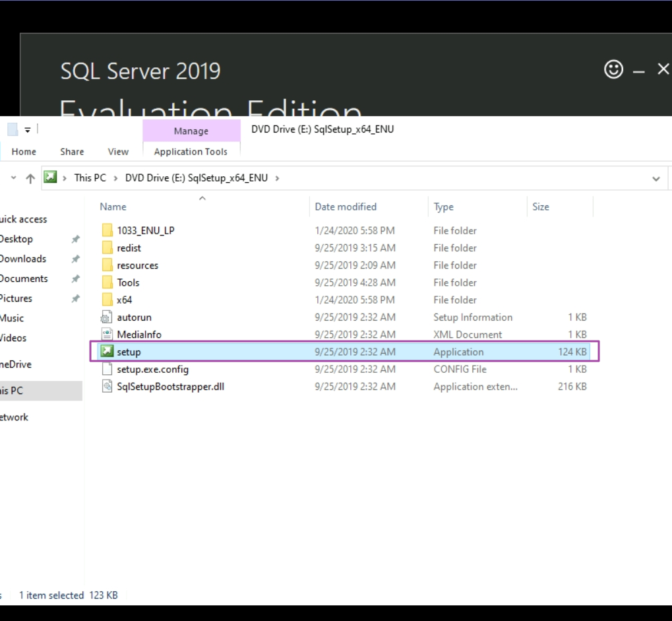Select the resources folder name
The image size is (672, 621).
138,265
